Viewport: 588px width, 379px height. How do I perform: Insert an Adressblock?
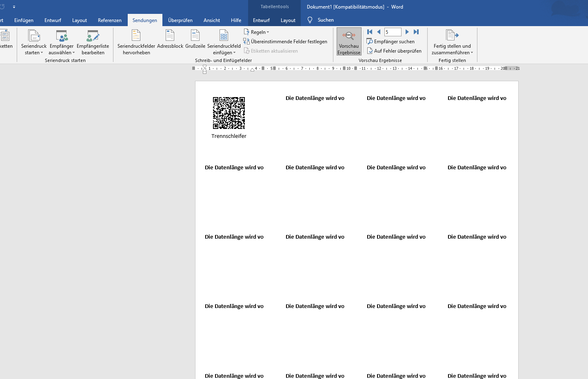point(170,40)
